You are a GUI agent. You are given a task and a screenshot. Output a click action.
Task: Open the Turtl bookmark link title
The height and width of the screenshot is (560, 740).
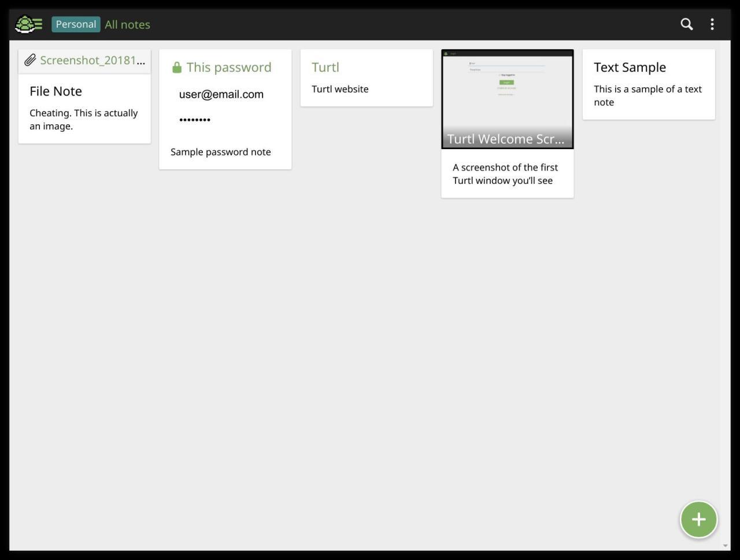(325, 67)
